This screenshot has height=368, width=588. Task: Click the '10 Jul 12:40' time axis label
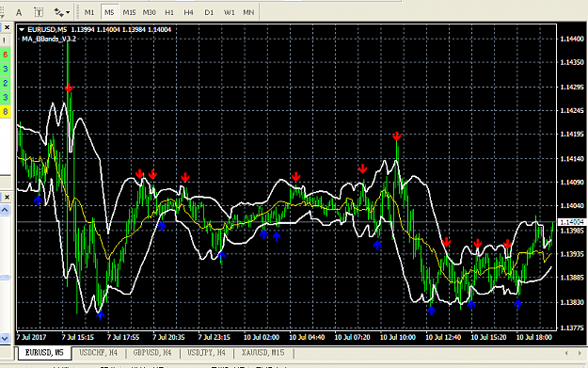[x=443, y=337]
